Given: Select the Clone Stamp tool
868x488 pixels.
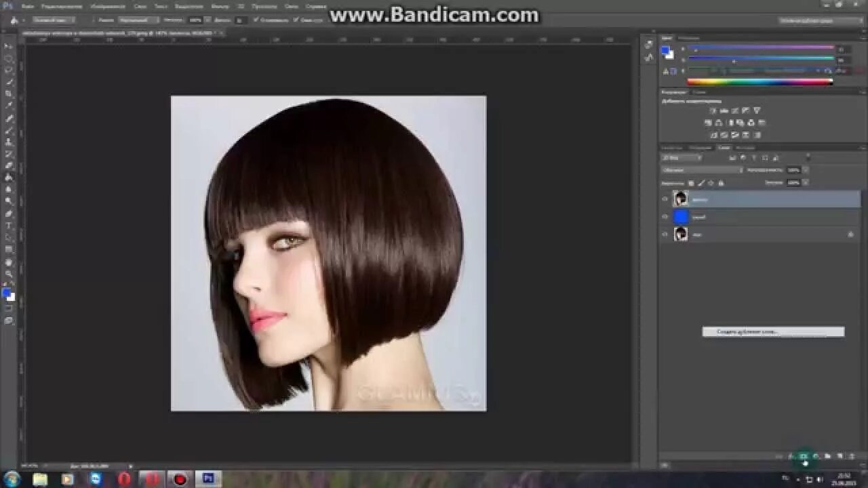Looking at the screenshot, I should coord(9,142).
